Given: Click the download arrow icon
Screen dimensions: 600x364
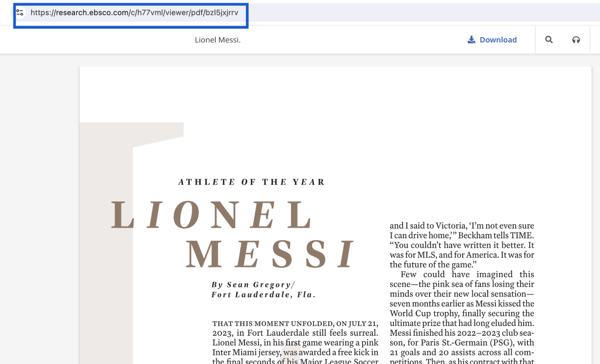Looking at the screenshot, I should point(471,40).
